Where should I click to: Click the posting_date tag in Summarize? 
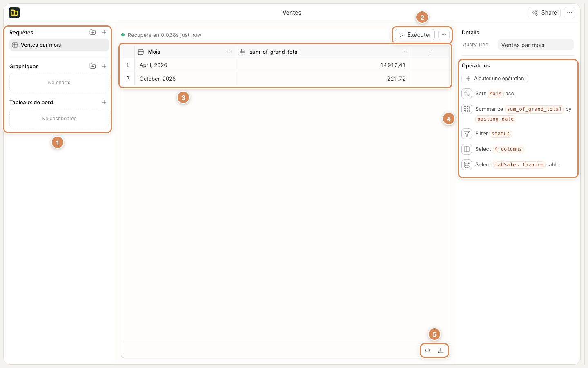(x=496, y=119)
